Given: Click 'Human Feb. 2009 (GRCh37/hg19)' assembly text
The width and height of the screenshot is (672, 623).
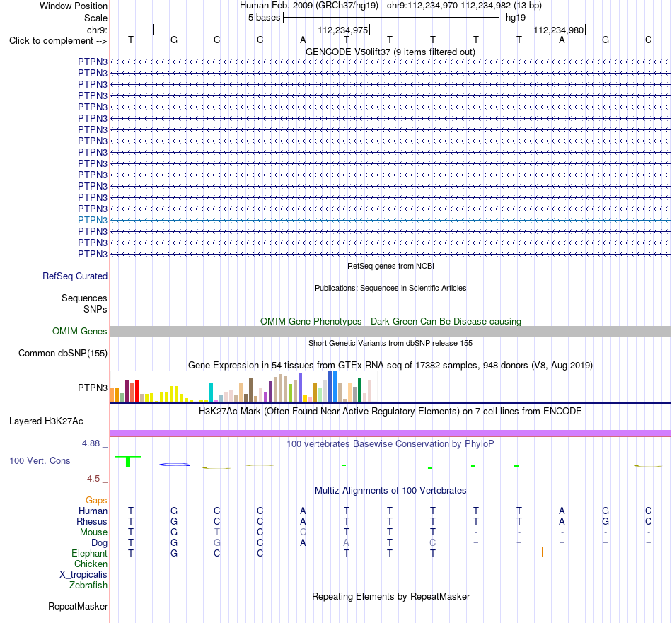Looking at the screenshot, I should [x=309, y=6].
